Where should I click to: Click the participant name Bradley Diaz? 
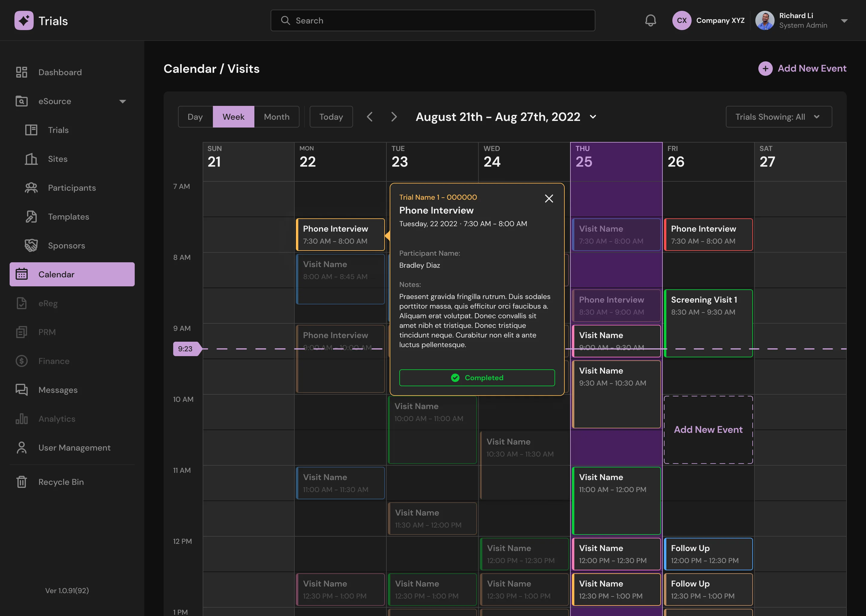[419, 265]
